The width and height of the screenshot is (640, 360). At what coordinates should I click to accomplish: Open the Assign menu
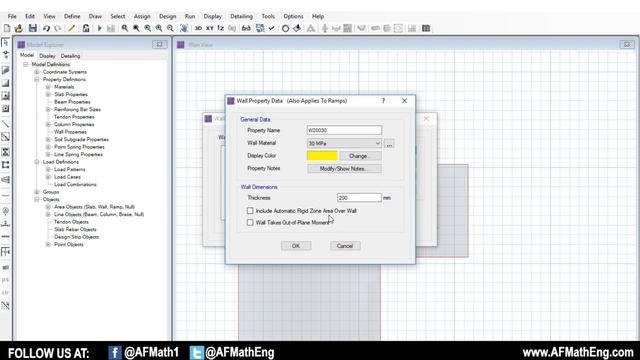tap(142, 16)
